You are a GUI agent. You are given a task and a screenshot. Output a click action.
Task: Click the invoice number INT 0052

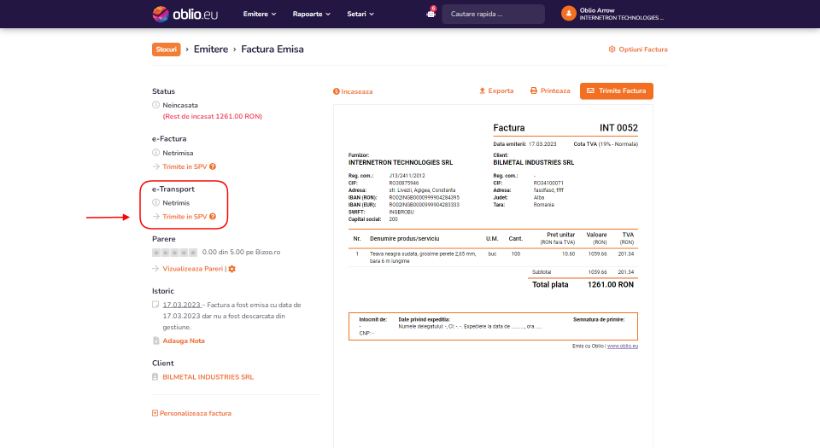619,128
